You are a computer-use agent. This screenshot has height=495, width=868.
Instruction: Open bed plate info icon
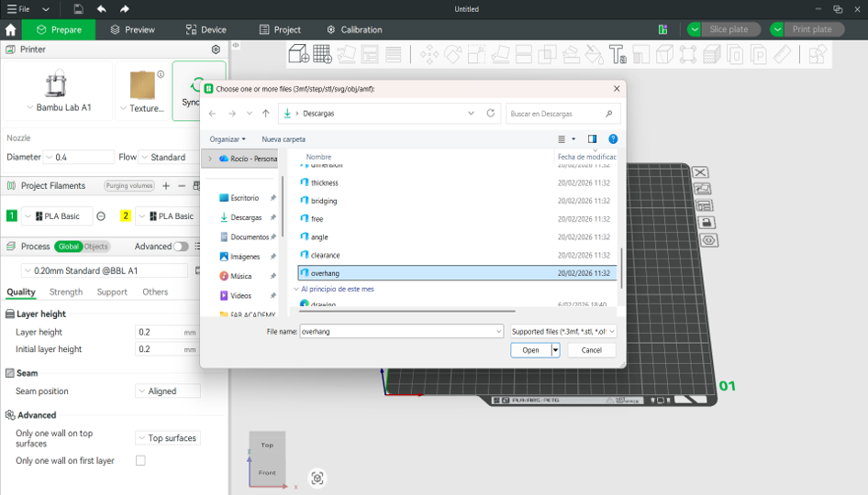point(161,74)
